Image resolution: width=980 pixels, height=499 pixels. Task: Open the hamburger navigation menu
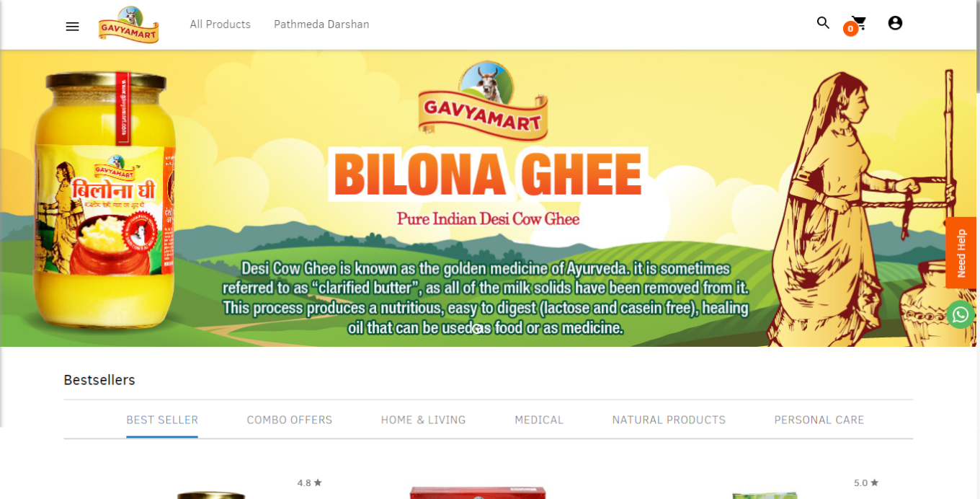(x=72, y=27)
